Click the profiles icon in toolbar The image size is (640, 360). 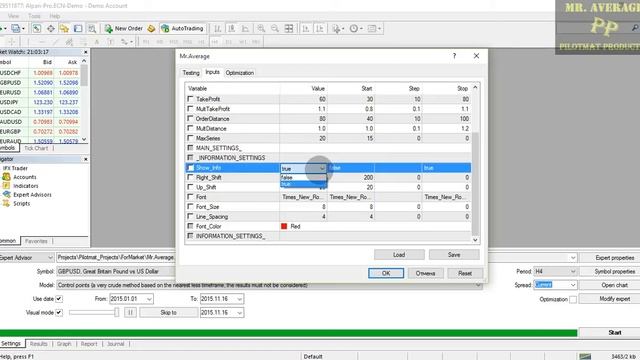pyautogui.click(x=17, y=29)
